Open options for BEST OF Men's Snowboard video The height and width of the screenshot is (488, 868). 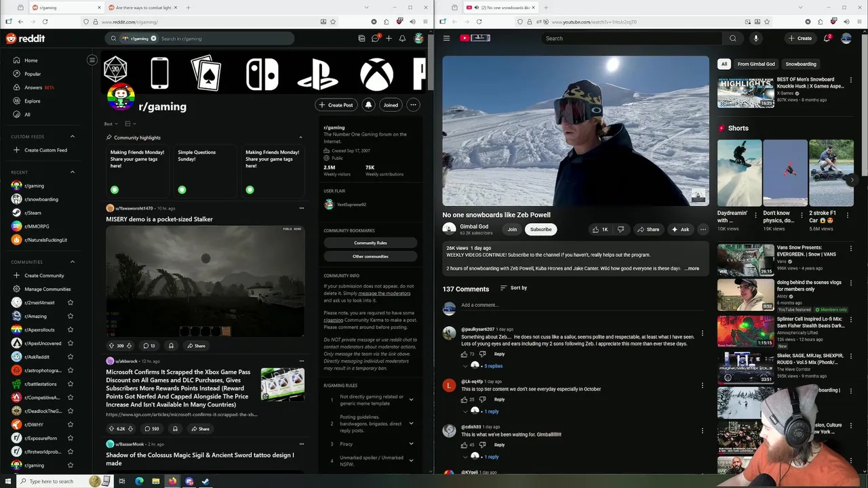(851, 81)
